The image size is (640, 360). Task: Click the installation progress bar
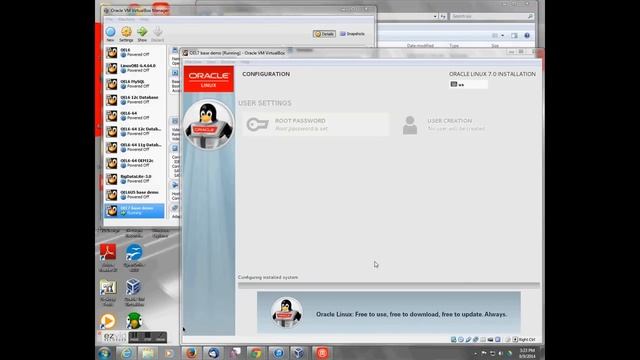pos(389,285)
